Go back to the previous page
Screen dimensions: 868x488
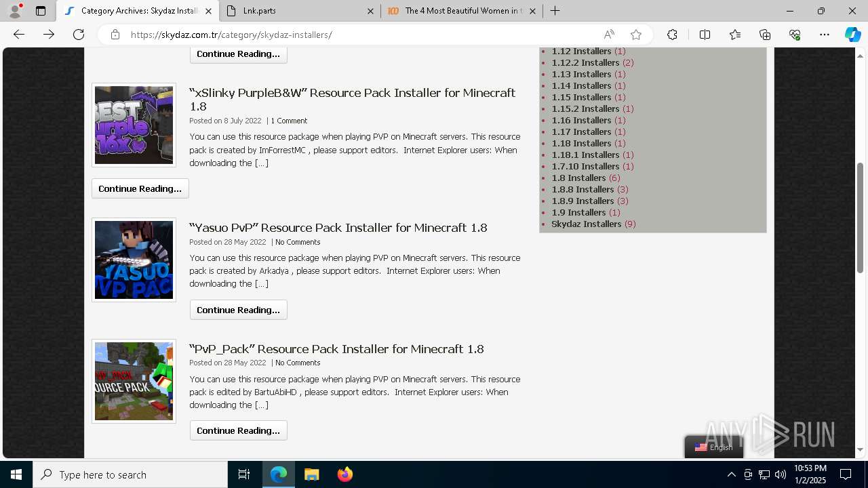point(19,35)
